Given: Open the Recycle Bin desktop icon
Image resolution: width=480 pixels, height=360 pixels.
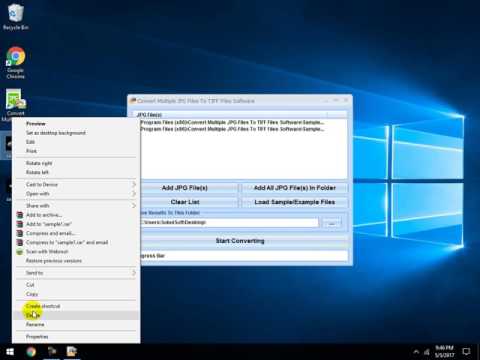Looking at the screenshot, I should click(15, 17).
